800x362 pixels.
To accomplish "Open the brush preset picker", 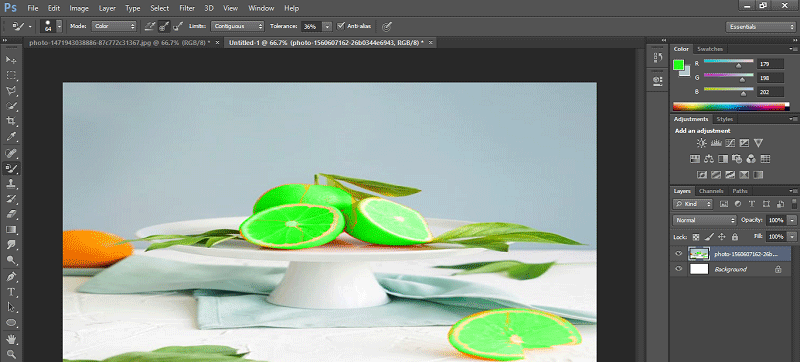I will pos(52,26).
